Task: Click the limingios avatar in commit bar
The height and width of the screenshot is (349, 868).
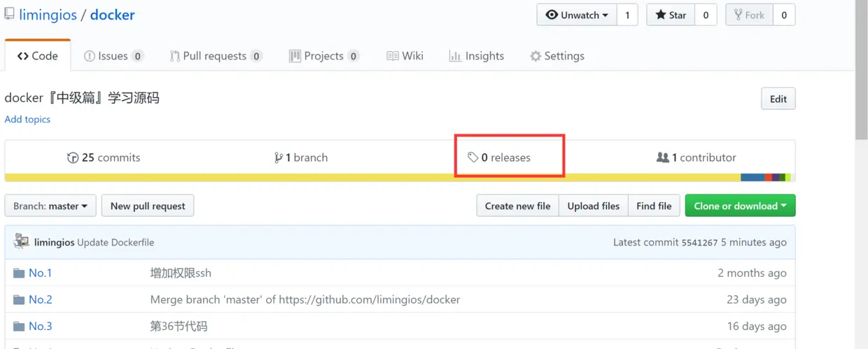Action: [22, 242]
